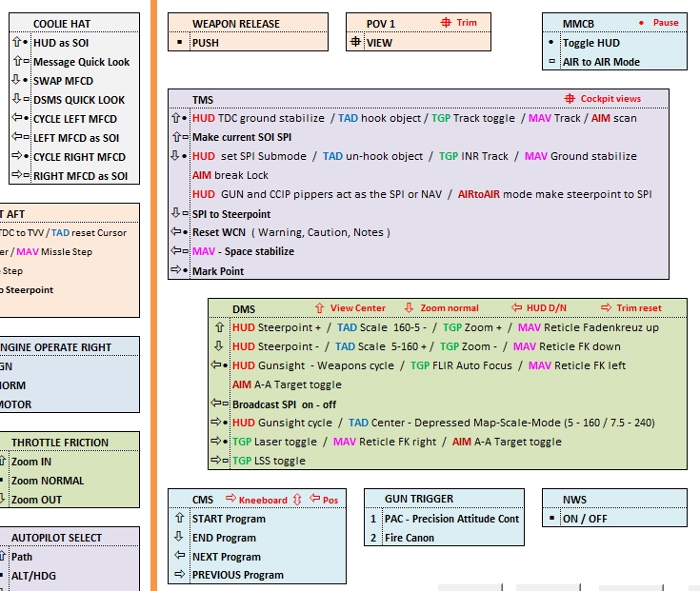Click the up arrow beside Make current SOI SPI
Screen dimensions: 700x591
pyautogui.click(x=176, y=136)
